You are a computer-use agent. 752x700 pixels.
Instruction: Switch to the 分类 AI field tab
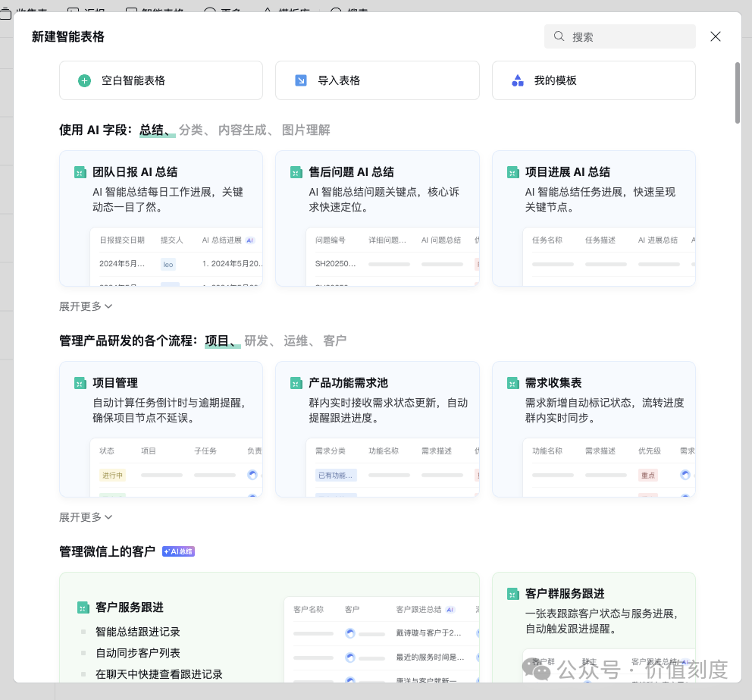tap(191, 130)
